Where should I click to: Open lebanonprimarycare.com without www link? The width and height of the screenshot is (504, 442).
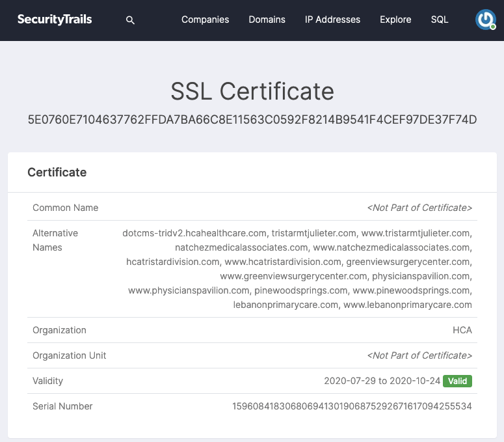[x=285, y=305]
